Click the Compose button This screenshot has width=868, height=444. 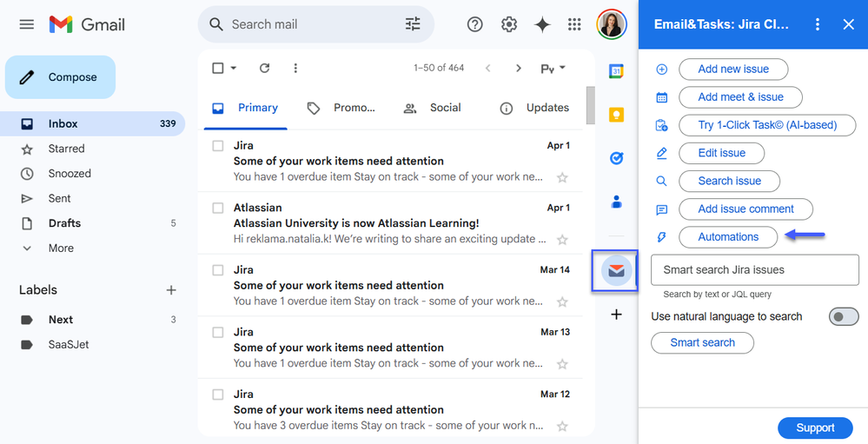(60, 77)
